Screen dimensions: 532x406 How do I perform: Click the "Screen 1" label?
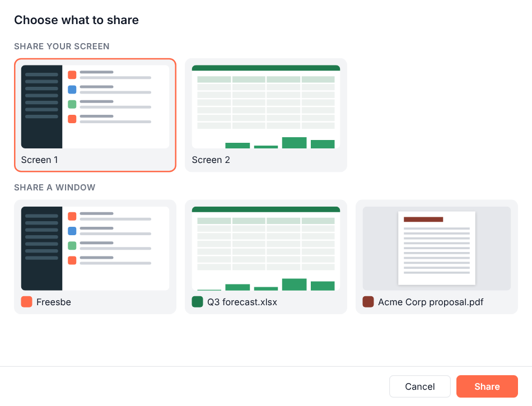tap(39, 160)
